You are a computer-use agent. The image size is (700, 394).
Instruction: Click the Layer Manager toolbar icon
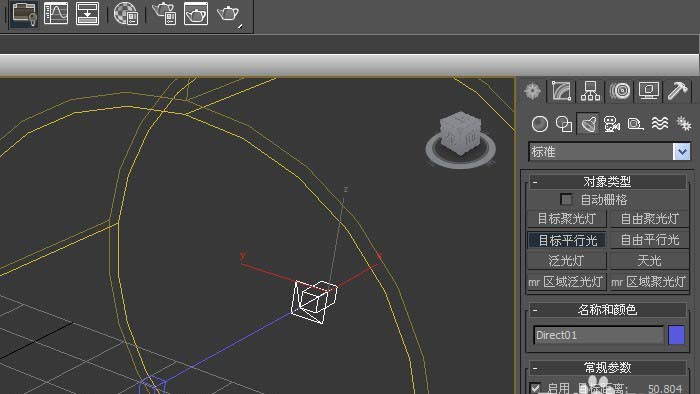pyautogui.click(x=24, y=13)
